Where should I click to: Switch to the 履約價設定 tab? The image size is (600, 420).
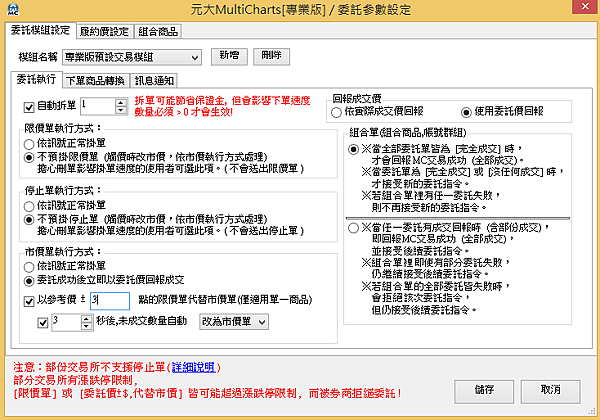104,31
